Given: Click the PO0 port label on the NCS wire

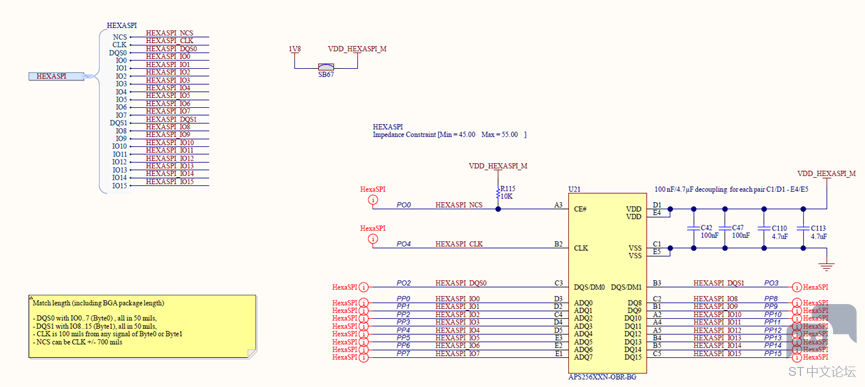Looking at the screenshot, I should point(404,205).
